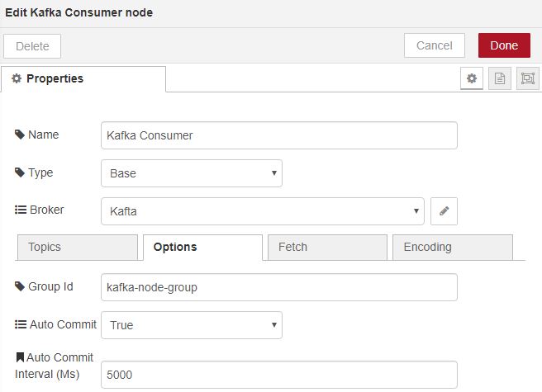Viewport: 542px width, 392px height.
Task: Switch to the Fetch tab
Action: [x=326, y=247]
